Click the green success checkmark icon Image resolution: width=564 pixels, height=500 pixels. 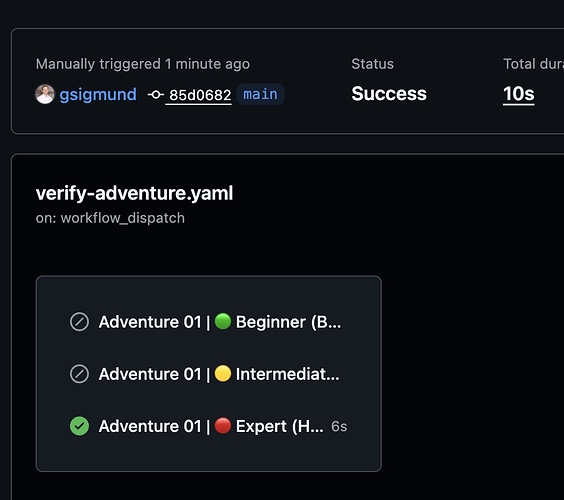tap(79, 426)
